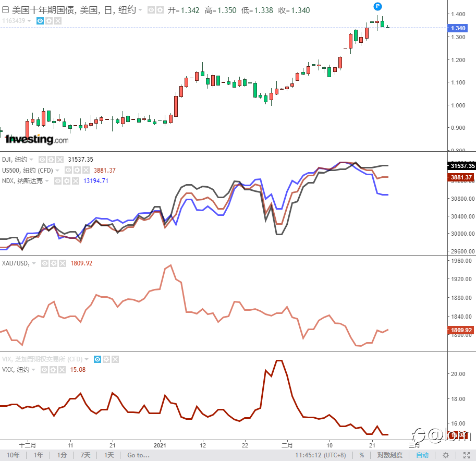
Task: Remove the US500 comparison series
Action: [86, 170]
